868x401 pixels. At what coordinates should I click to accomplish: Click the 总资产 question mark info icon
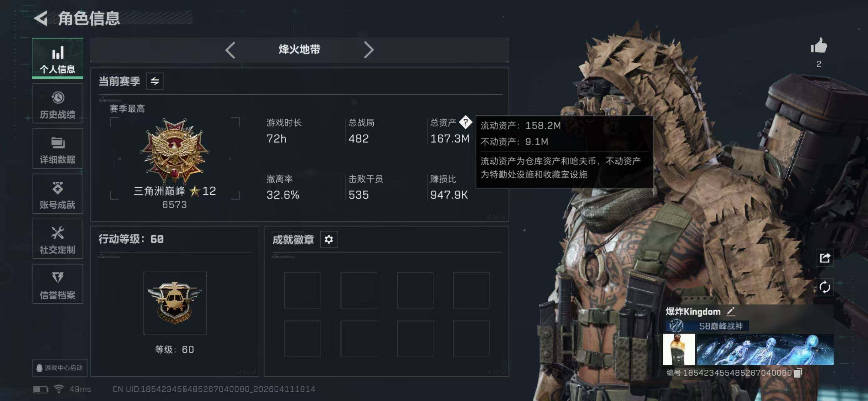(465, 122)
